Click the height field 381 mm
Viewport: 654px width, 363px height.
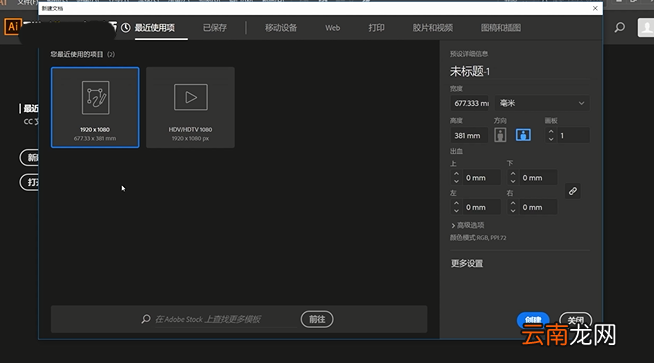(x=469, y=136)
